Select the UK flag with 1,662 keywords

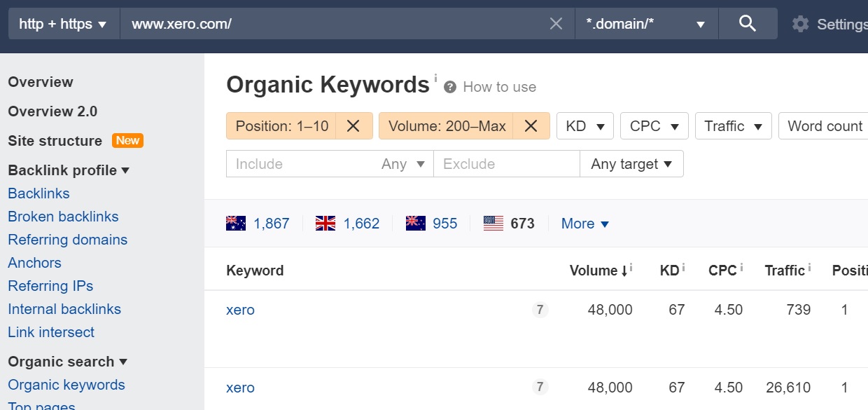[x=325, y=224]
